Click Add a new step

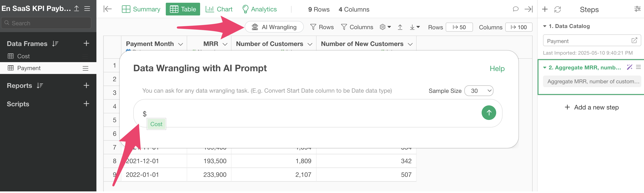click(591, 108)
